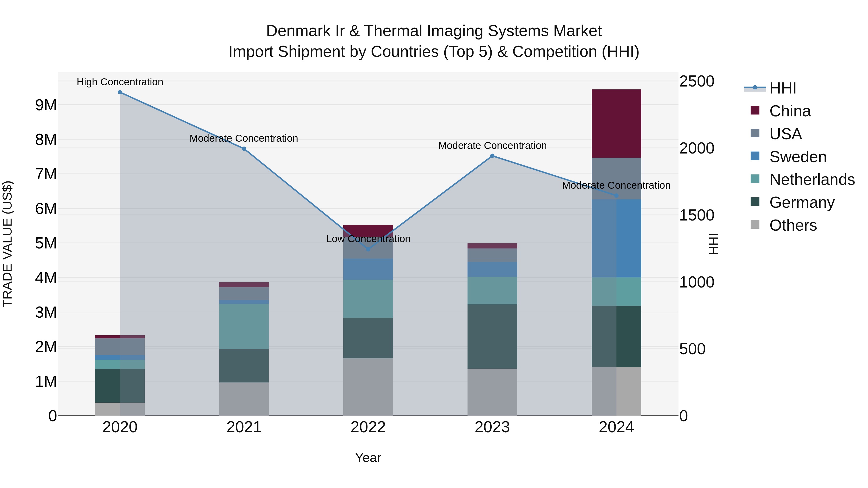This screenshot has height=488, width=868.
Task: Click the 2023 x-axis label
Action: click(492, 428)
